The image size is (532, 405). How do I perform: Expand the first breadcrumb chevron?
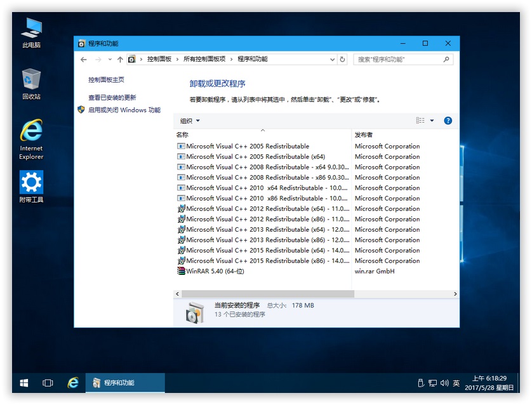tap(141, 60)
